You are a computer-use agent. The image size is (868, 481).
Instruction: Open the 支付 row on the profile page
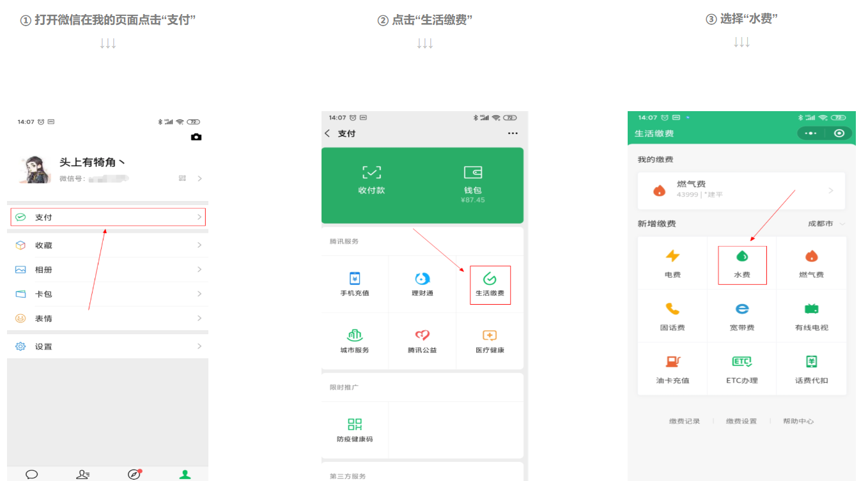coord(108,217)
